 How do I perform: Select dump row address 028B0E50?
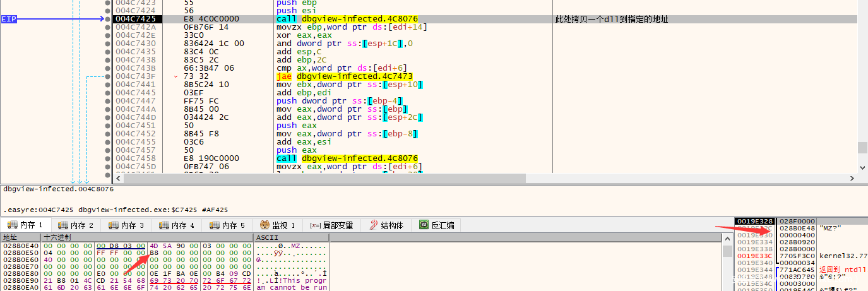pyautogui.click(x=20, y=253)
